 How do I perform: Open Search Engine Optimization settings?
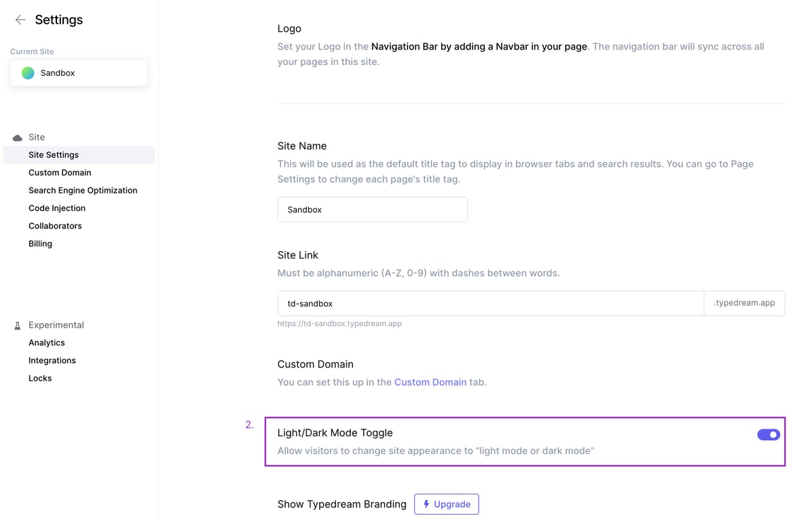pos(83,191)
